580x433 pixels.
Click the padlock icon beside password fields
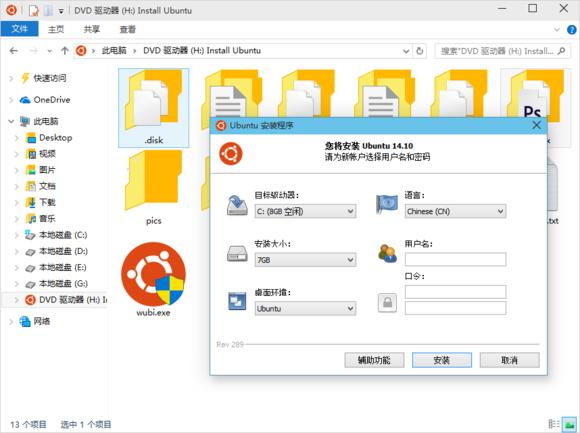(387, 303)
